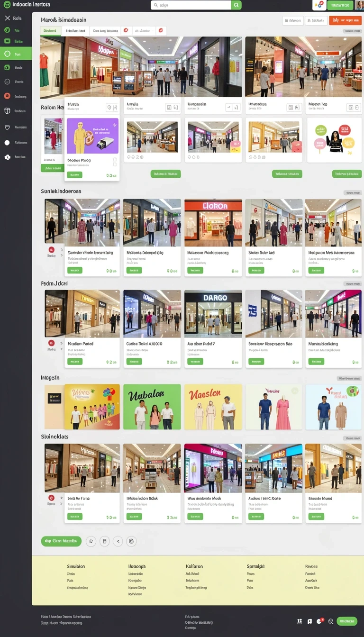Click the green button under the DORON store card
The width and height of the screenshot is (364, 637).
(x=195, y=270)
